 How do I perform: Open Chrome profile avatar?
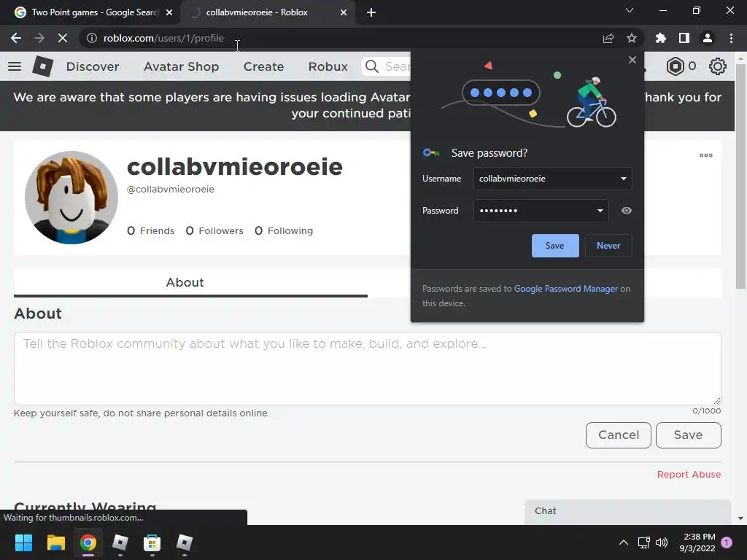[708, 38]
